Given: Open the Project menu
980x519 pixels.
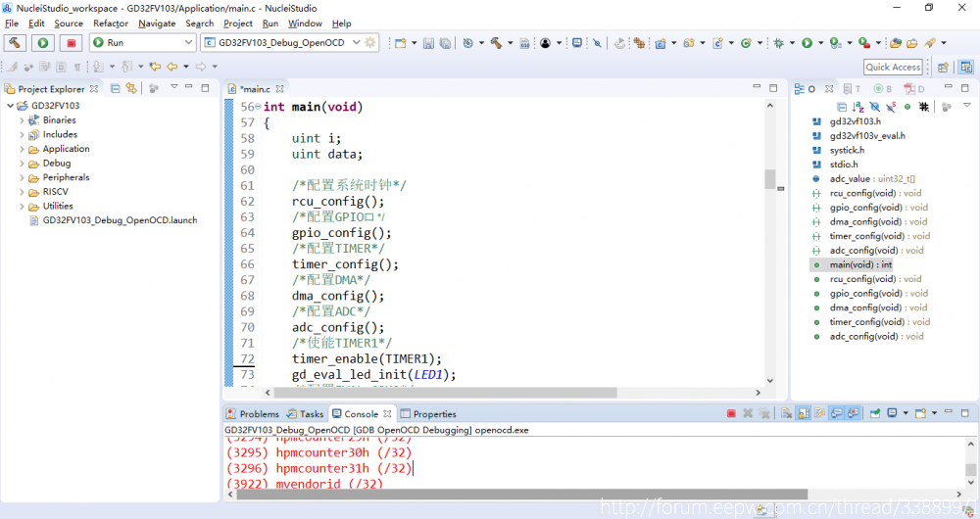Looking at the screenshot, I should coord(237,24).
